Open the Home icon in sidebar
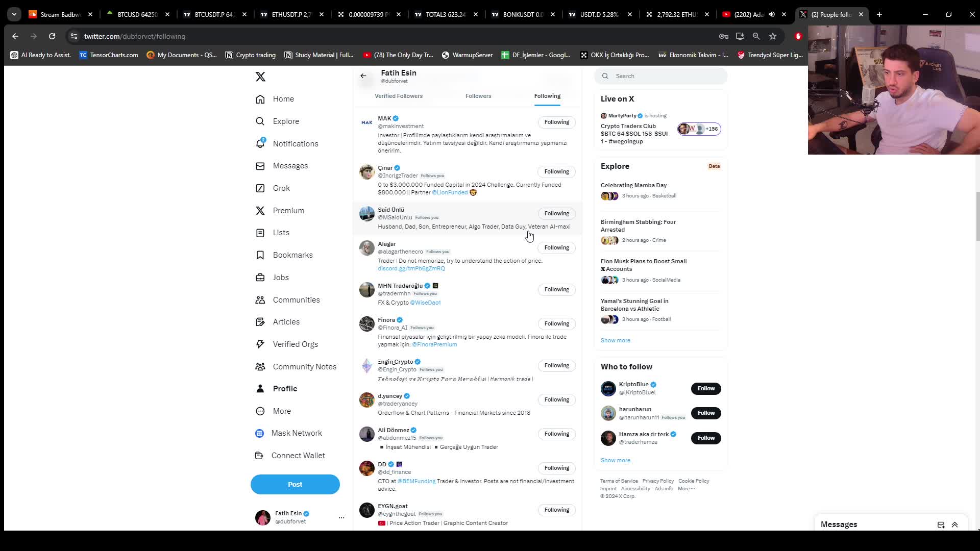980x551 pixels. point(260,99)
